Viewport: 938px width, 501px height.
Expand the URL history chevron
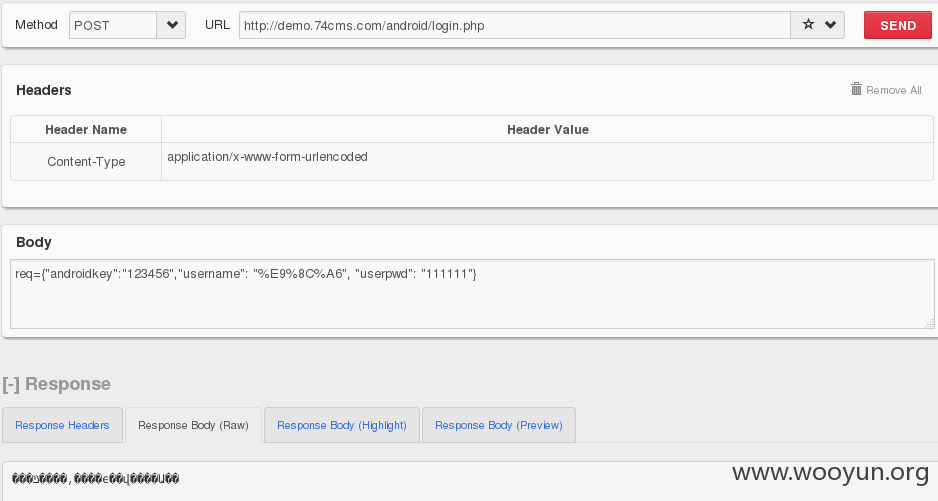pyautogui.click(x=830, y=25)
